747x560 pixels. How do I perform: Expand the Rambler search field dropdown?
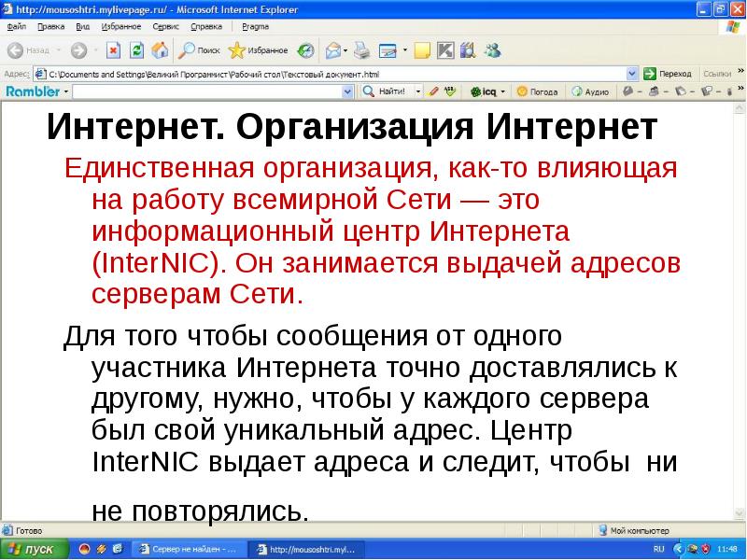coord(347,91)
